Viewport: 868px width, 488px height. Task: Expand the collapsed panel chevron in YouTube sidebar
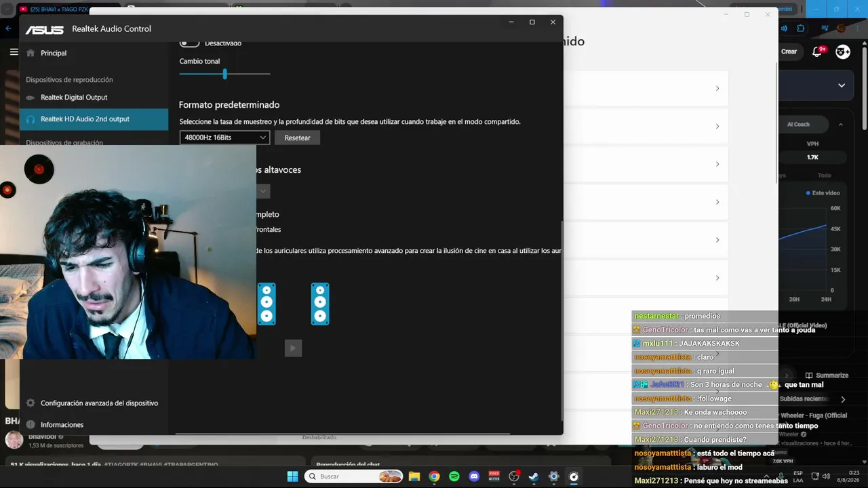click(x=842, y=85)
